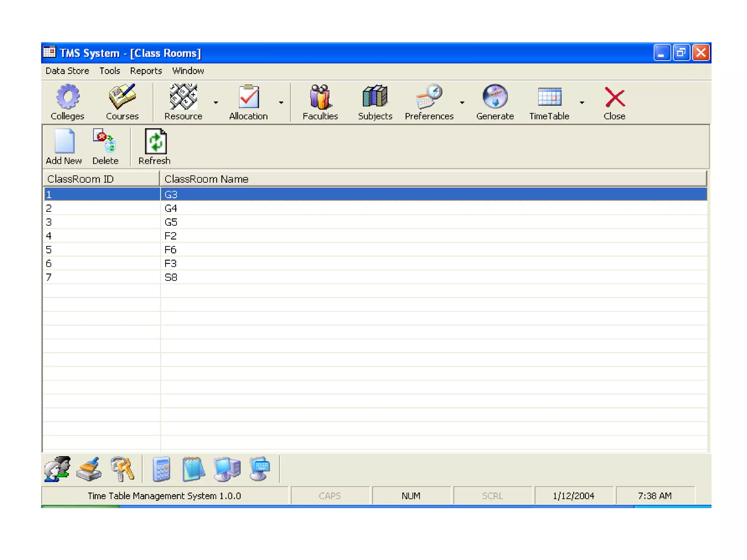
Task: Select the row with classroom S8
Action: 375,277
